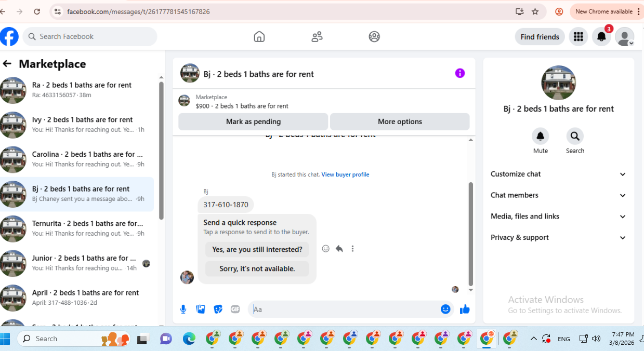Open the Carolina conversation

tap(77, 159)
